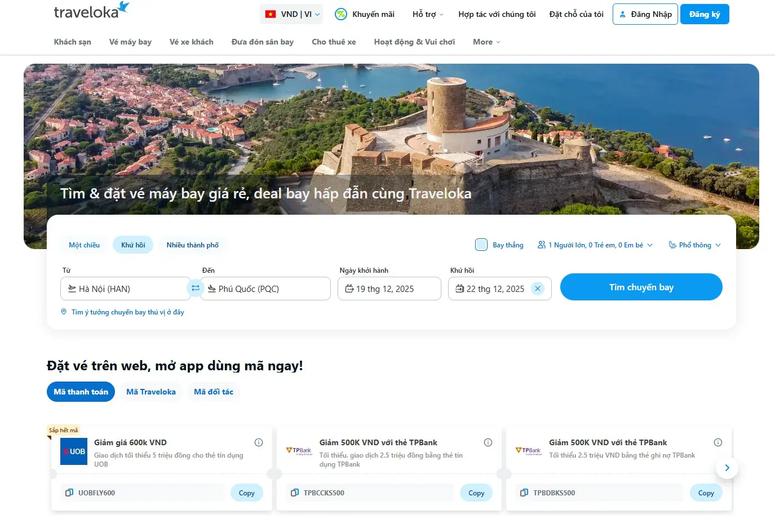Click the Khuyến mãi percent icon
The width and height of the screenshot is (775, 532).
point(341,14)
